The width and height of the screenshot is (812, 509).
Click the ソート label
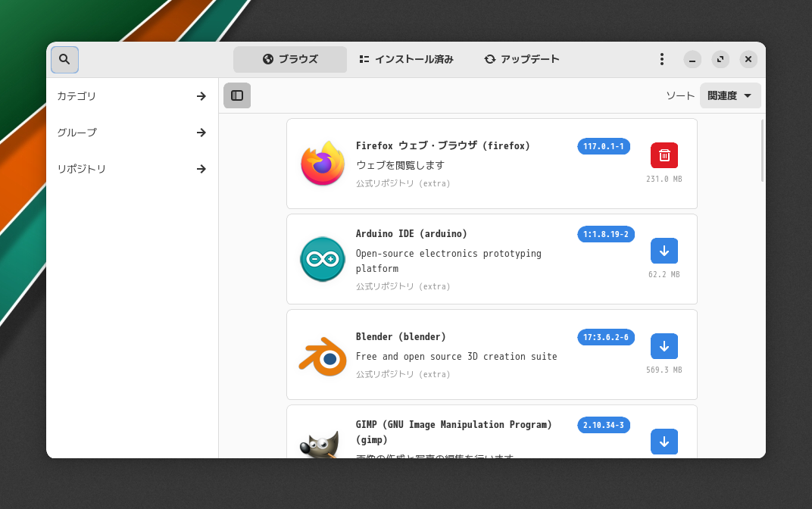tap(680, 95)
